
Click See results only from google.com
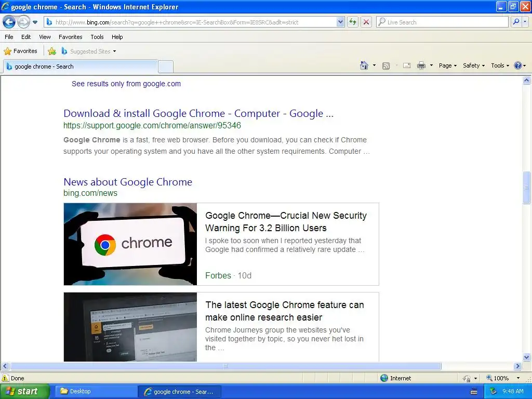[x=126, y=84]
